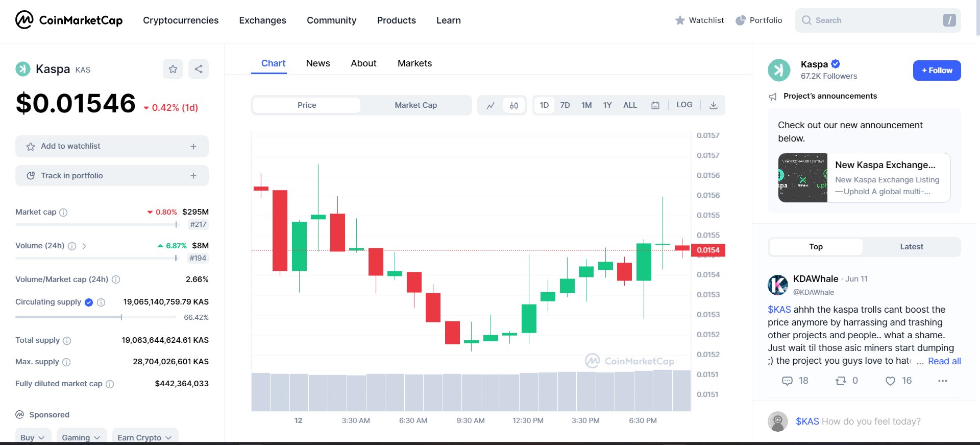This screenshot has width=980, height=445.
Task: Click the verified circulating supply badge
Action: [x=89, y=302]
